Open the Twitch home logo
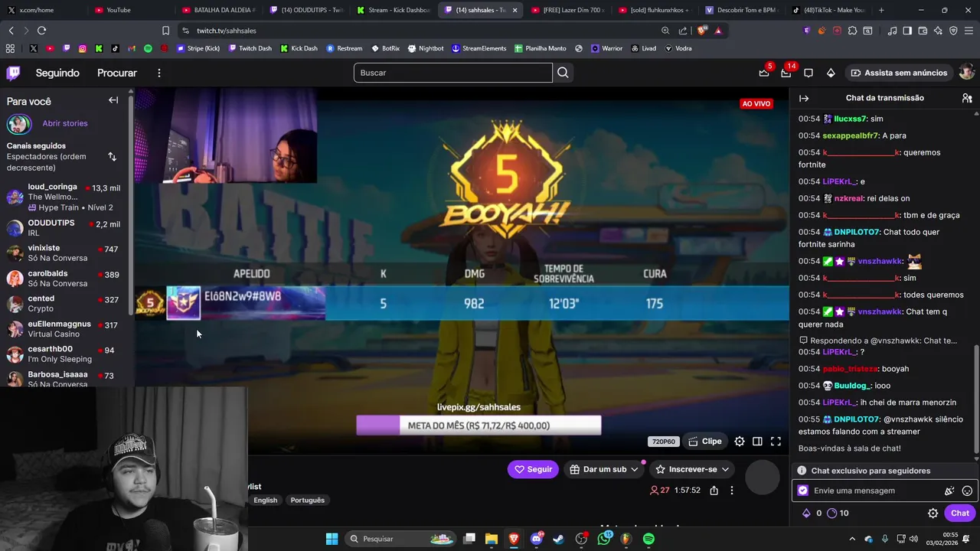 14,73
